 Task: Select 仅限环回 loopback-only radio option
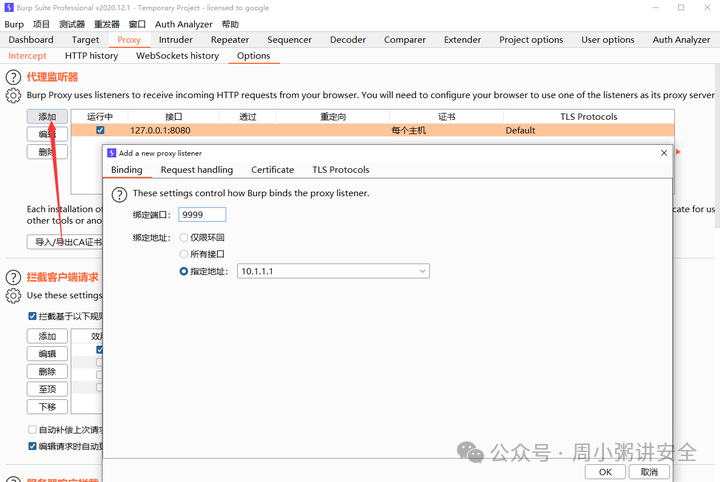point(184,237)
